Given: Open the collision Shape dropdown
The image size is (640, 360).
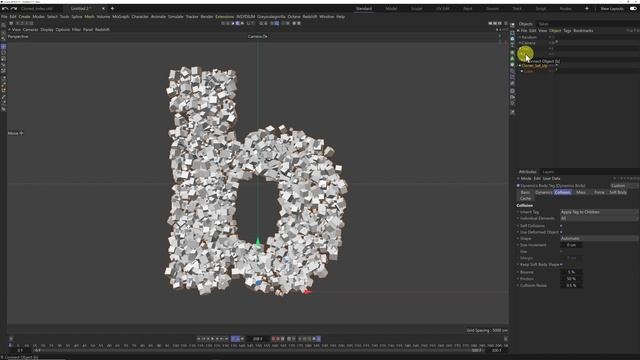Looking at the screenshot, I should tap(599, 238).
